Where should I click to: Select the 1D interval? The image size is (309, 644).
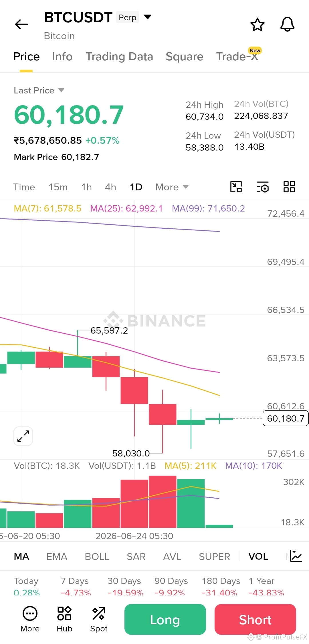136,187
